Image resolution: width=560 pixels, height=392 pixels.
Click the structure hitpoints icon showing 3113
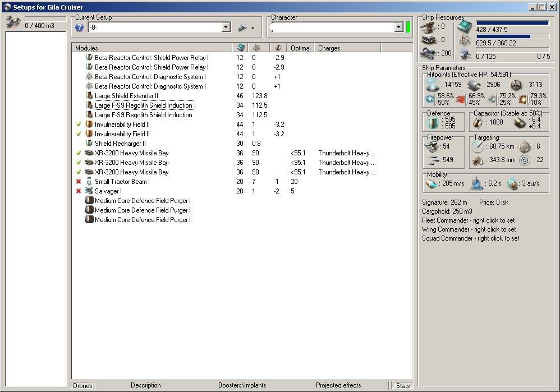[x=516, y=85]
